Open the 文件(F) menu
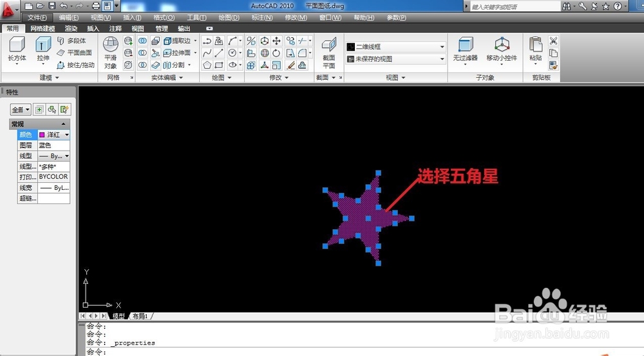Screen dimensions: 644x356 (x=37, y=17)
